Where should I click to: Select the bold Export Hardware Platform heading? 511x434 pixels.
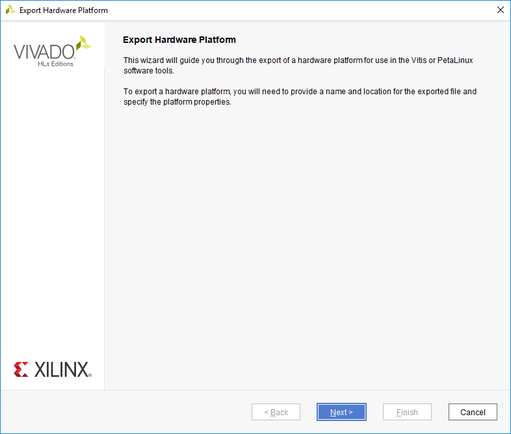click(x=179, y=40)
